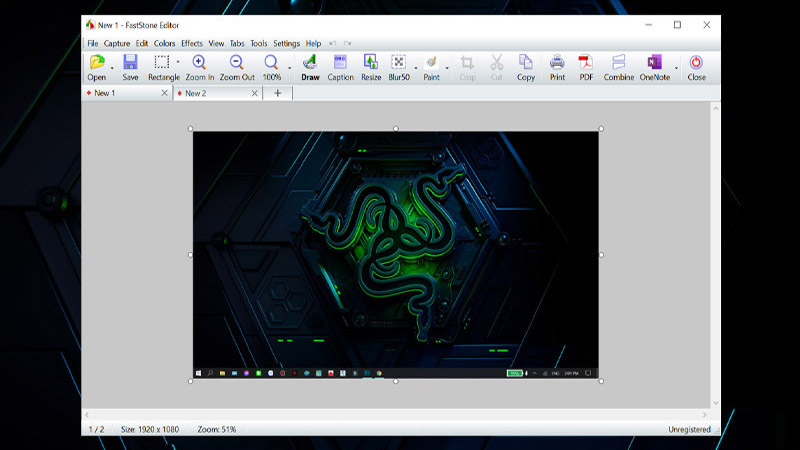800x450 pixels.
Task: Expand the dropdown arrow beside Open
Action: coord(112,67)
